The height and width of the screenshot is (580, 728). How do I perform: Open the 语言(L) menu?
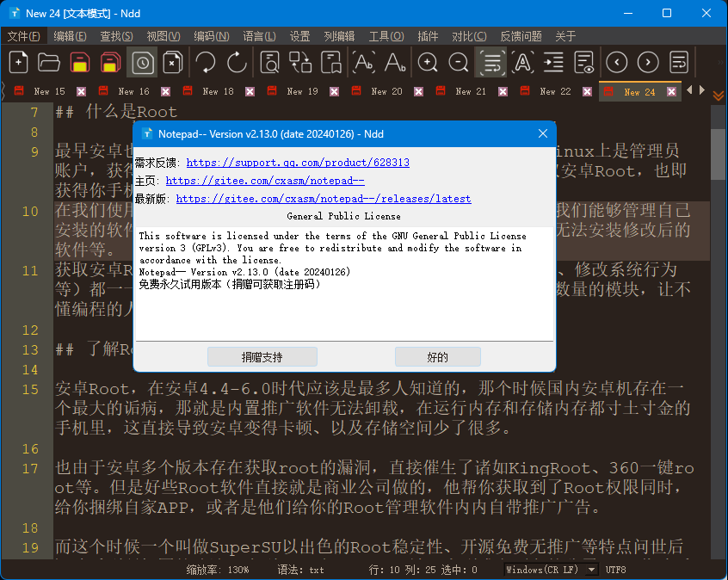[x=260, y=36]
